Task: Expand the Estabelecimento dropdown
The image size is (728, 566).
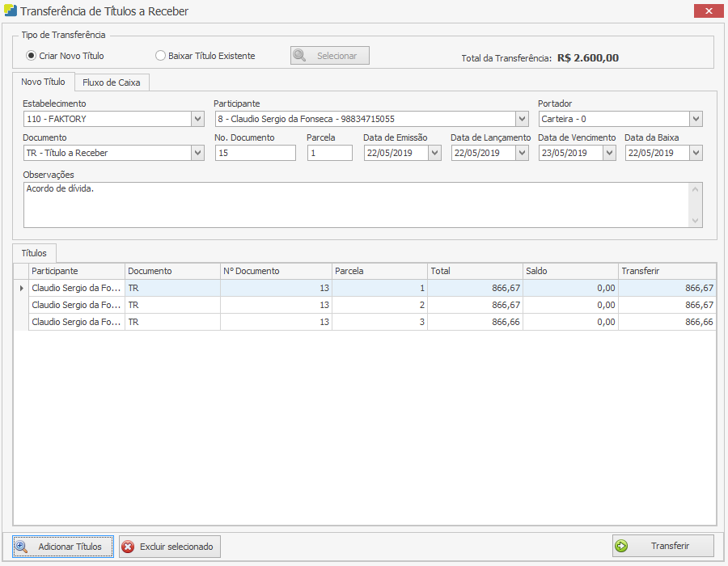Action: pyautogui.click(x=198, y=119)
